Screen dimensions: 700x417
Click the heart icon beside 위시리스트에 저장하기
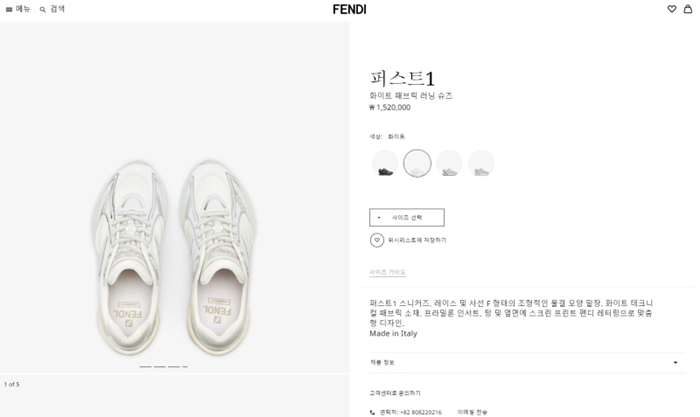[377, 240]
